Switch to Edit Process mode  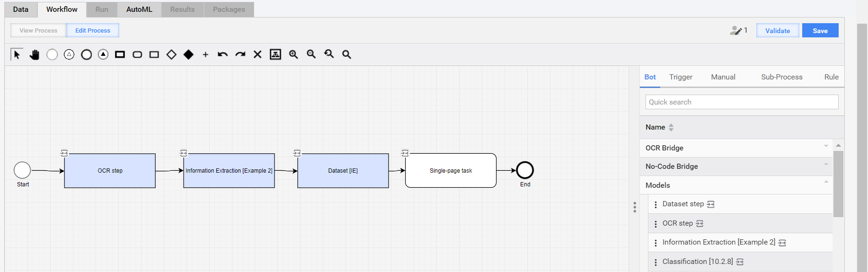(93, 31)
